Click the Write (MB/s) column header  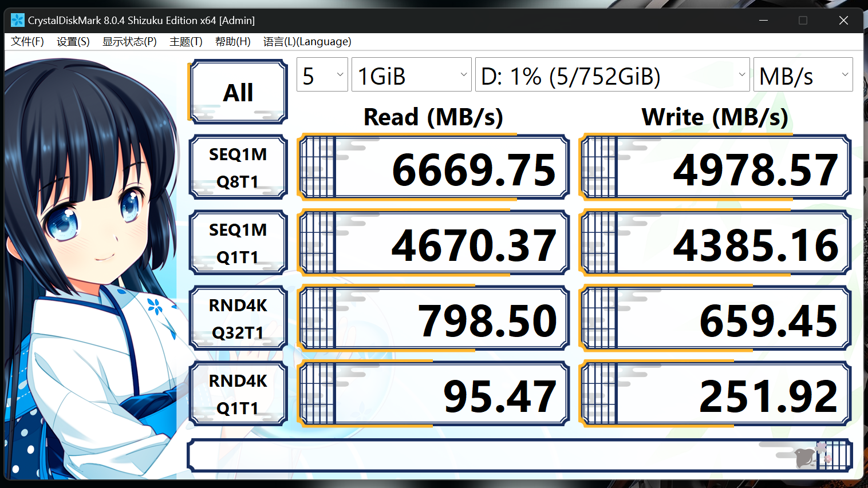(715, 117)
